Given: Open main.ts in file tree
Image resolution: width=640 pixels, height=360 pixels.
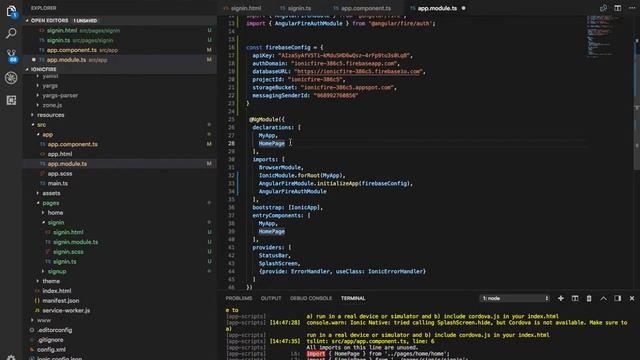Looking at the screenshot, I should pos(120,184).
